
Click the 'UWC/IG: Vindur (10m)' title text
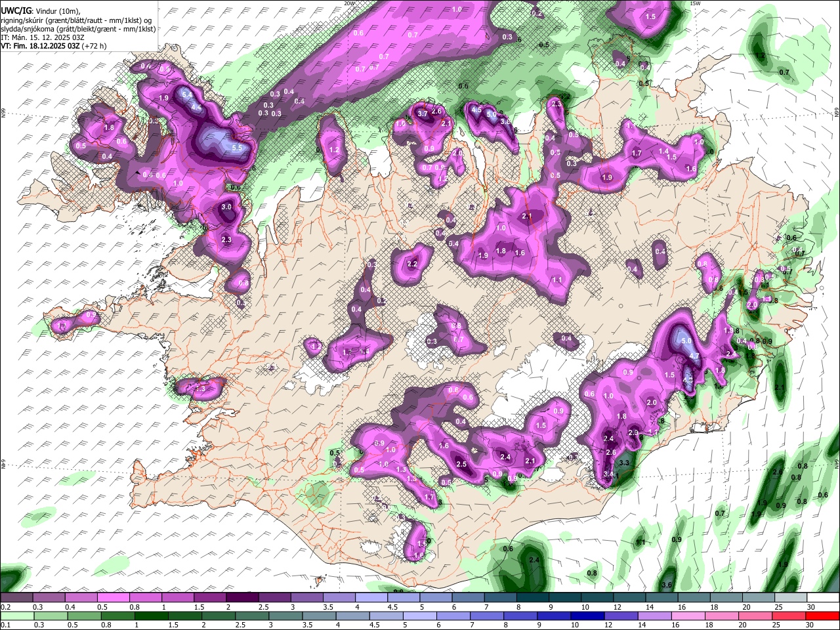point(40,11)
